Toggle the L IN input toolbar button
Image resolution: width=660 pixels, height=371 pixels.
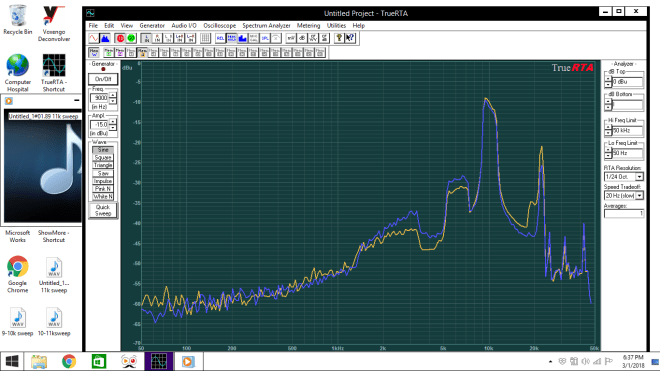click(146, 38)
